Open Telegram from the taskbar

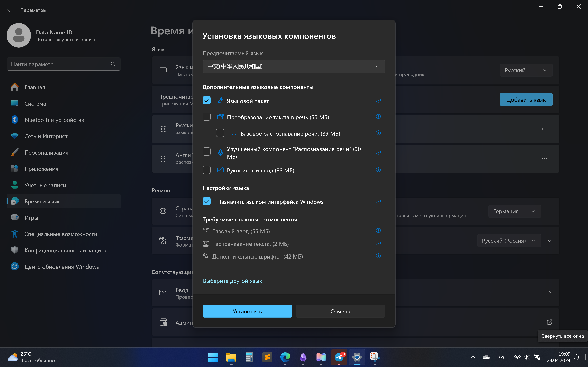coord(339,357)
